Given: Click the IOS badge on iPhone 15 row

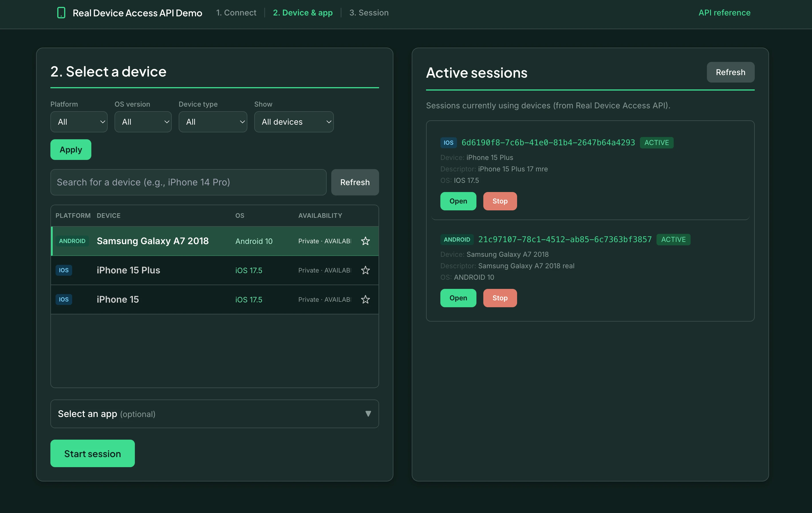Looking at the screenshot, I should [x=64, y=299].
